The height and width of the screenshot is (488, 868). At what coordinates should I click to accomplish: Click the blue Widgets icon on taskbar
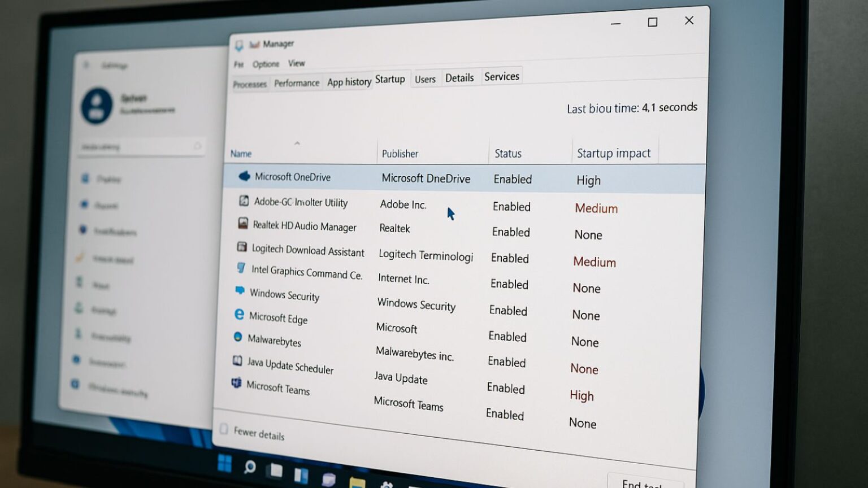pyautogui.click(x=301, y=475)
